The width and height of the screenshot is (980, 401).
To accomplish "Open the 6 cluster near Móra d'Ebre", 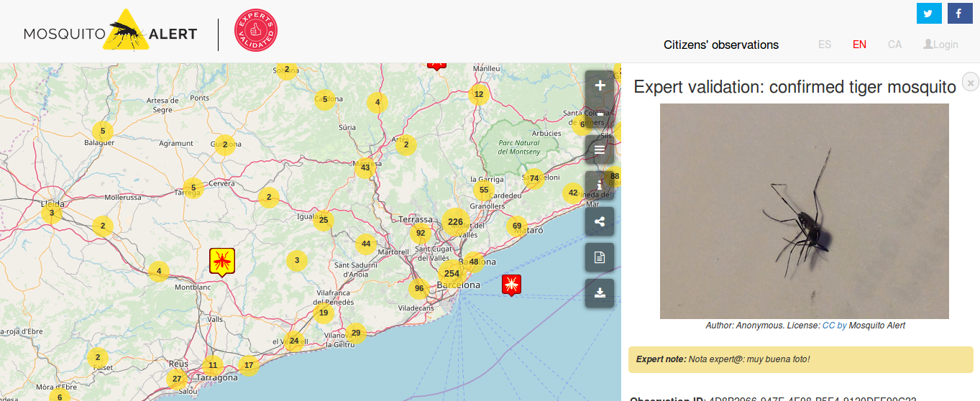I will click(x=60, y=396).
